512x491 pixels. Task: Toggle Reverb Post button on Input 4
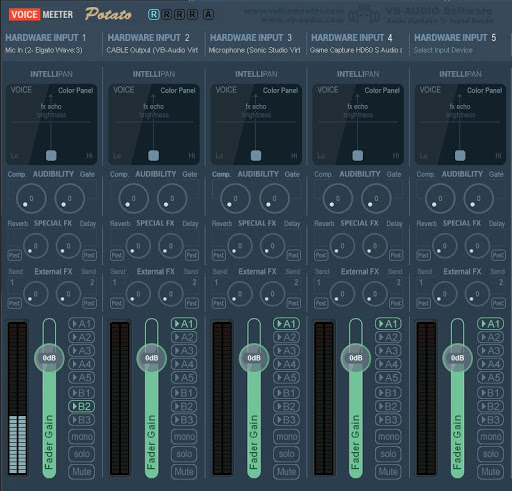[x=321, y=255]
